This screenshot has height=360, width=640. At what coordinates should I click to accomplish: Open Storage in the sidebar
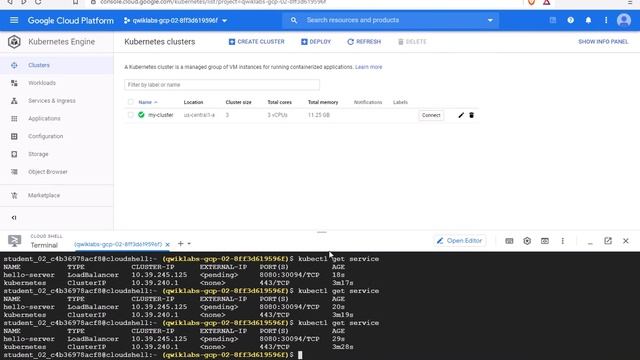[57, 154]
